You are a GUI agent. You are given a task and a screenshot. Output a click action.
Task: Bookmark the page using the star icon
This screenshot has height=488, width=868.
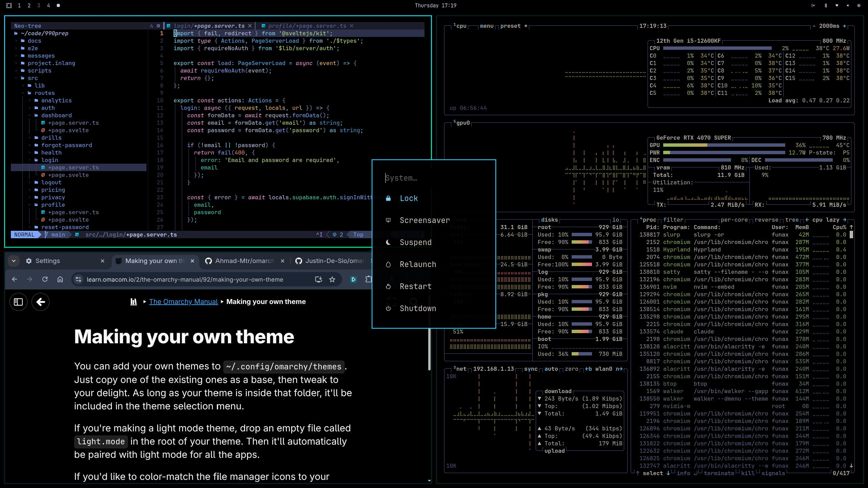pyautogui.click(x=332, y=280)
